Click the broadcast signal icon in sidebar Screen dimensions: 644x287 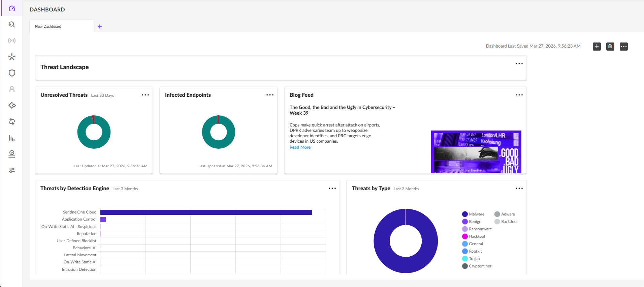(12, 41)
